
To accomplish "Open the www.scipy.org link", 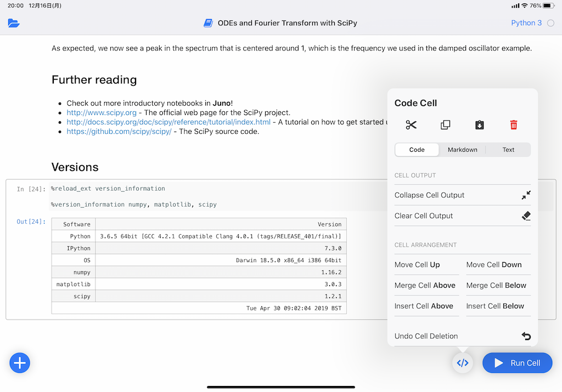I will click(102, 113).
